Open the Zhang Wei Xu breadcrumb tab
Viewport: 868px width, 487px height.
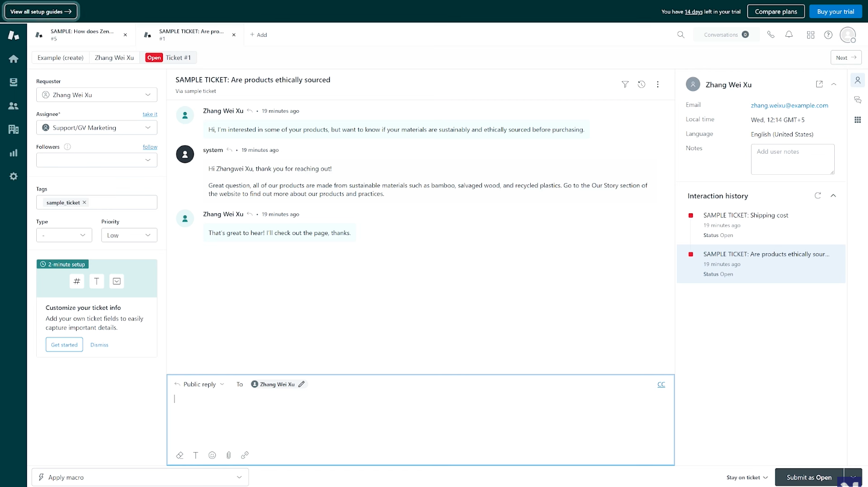click(115, 58)
